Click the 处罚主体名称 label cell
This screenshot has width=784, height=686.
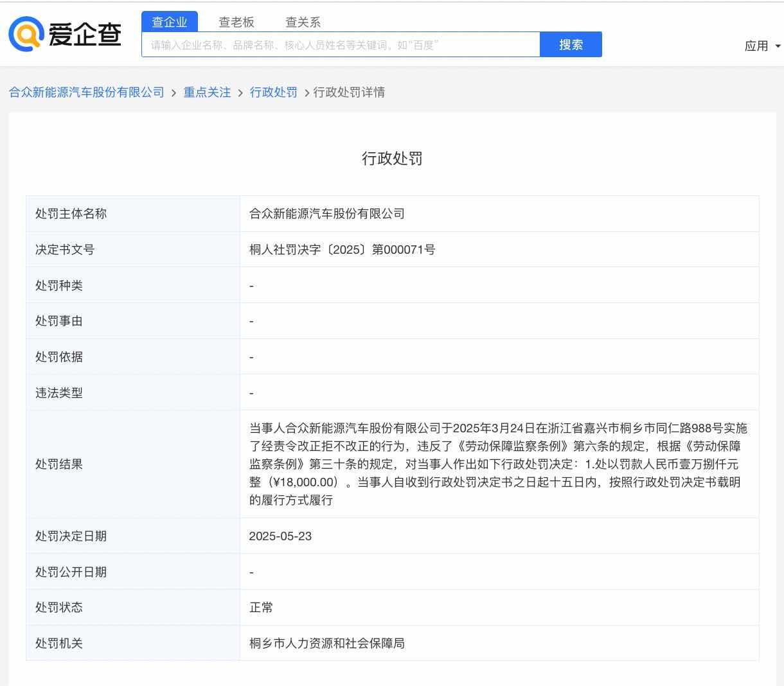coord(133,214)
